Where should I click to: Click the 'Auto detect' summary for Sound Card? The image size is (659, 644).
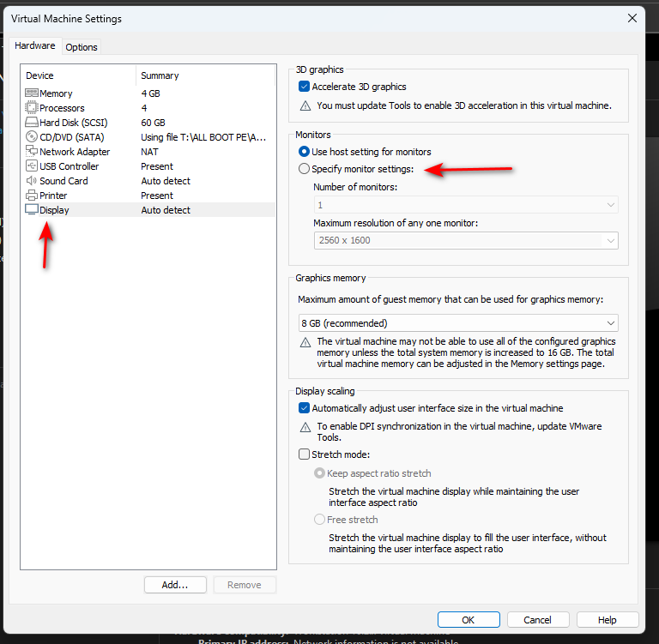(x=166, y=181)
